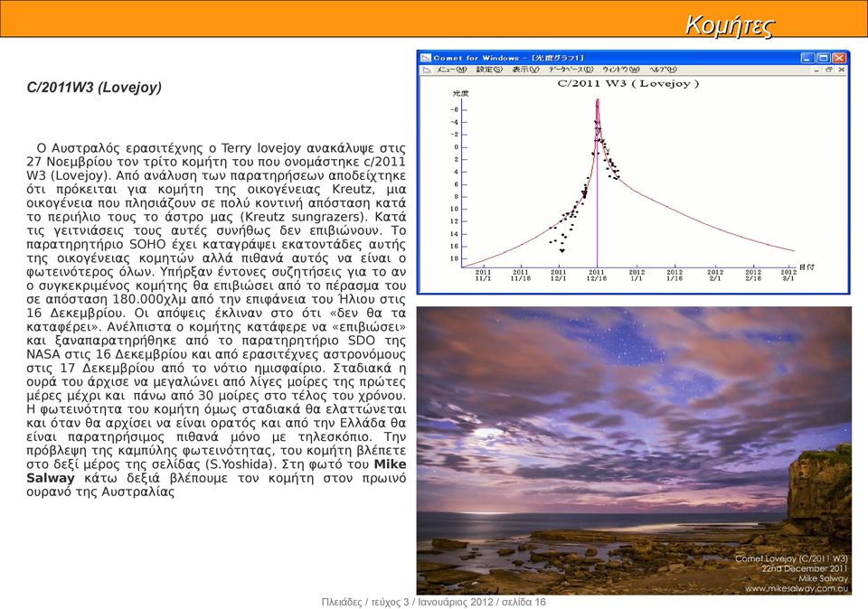
Task: Close the inner 光度グラフ1 child window
Action: [x=842, y=70]
